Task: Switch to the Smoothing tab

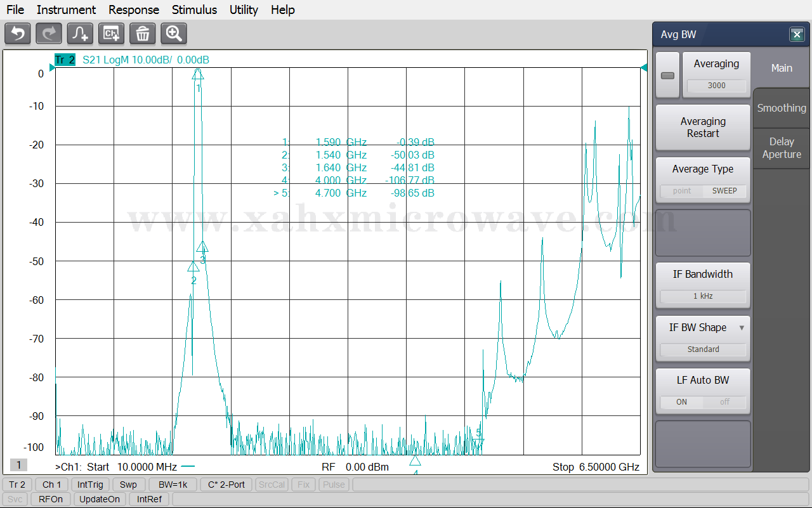Action: click(x=782, y=108)
